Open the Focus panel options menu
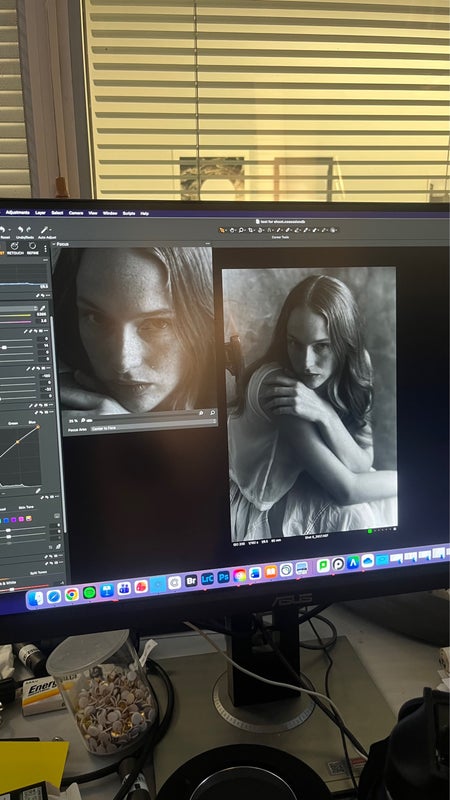Image resolution: width=450 pixels, height=800 pixels. click(x=208, y=244)
